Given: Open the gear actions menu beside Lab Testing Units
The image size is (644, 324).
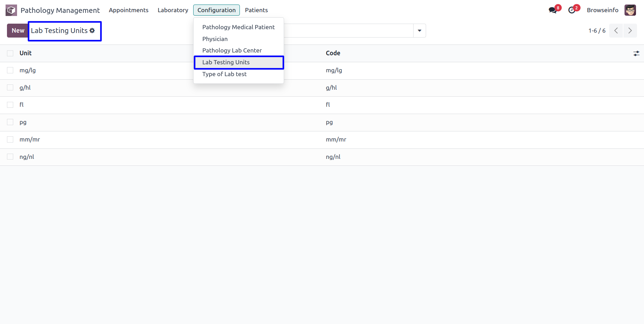Looking at the screenshot, I should [92, 31].
